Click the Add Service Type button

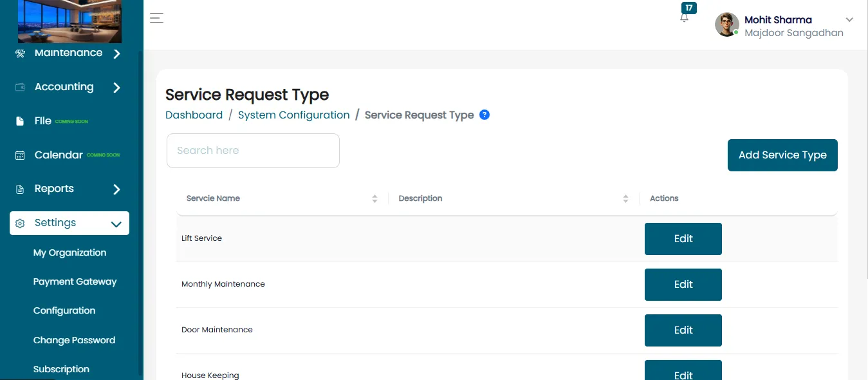pos(782,155)
